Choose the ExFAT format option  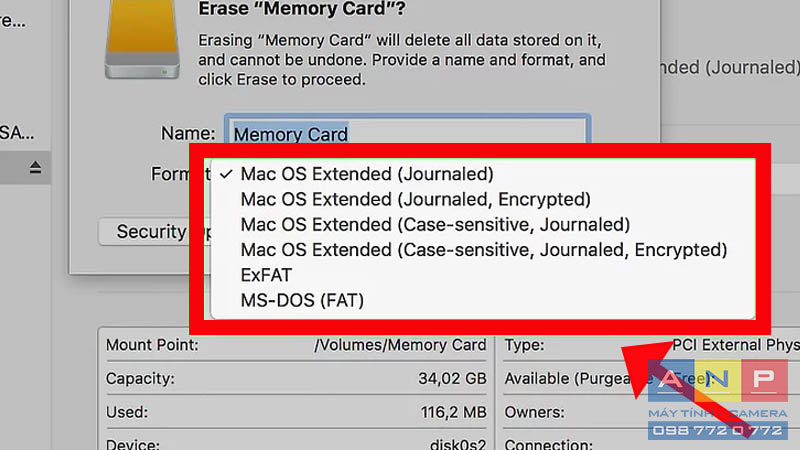pyautogui.click(x=266, y=276)
